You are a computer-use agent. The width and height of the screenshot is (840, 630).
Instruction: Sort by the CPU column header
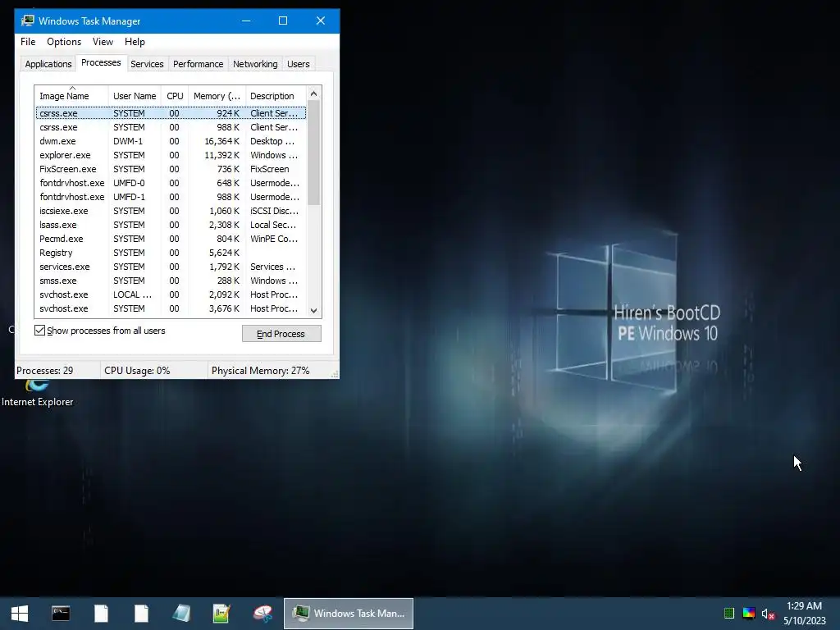click(175, 95)
